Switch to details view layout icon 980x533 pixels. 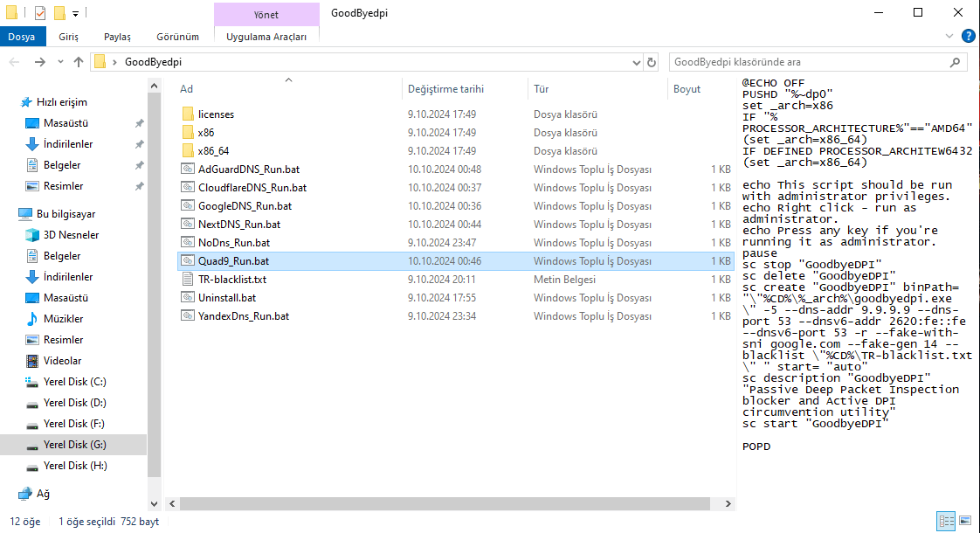(x=946, y=521)
